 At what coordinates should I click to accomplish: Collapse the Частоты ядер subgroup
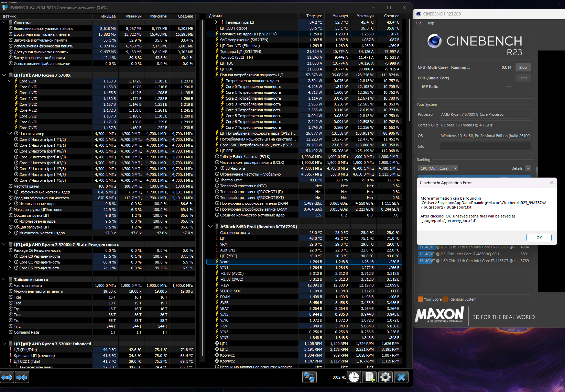tap(10, 134)
